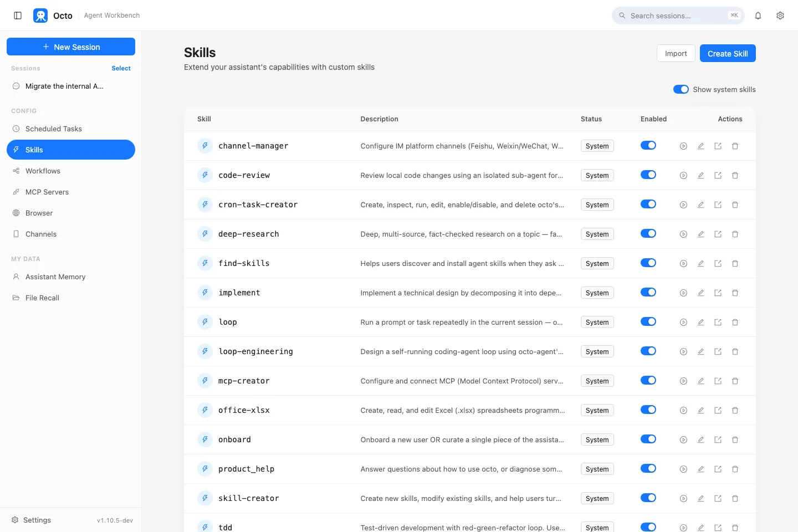Disable the code-review skill toggle
Screen dimensions: 798x532
[648, 175]
